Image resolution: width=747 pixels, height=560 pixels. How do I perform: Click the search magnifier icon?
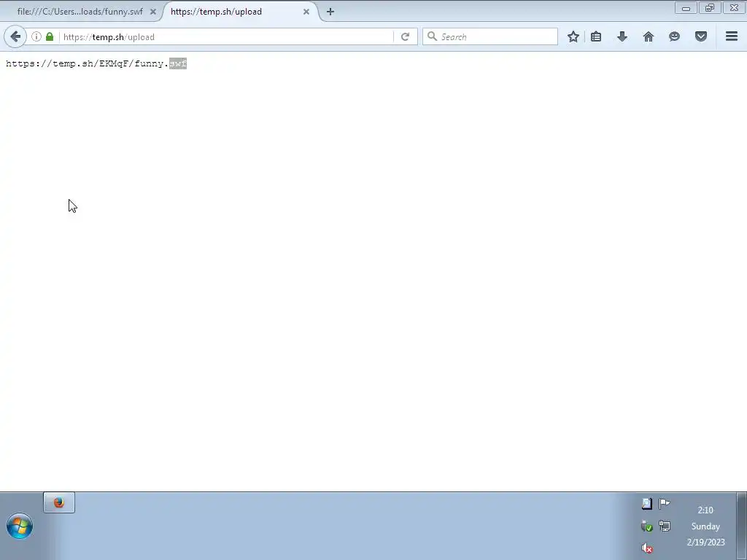point(432,36)
